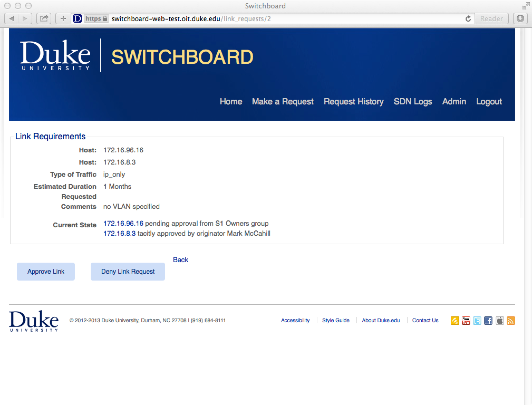Viewport: 532px width, 405px height.
Task: Click the 1 Months duration value
Action: [x=117, y=186]
